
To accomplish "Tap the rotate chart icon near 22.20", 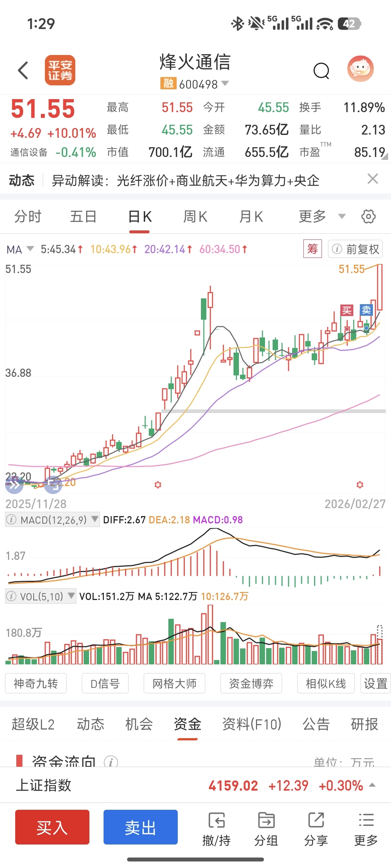I will 53,485.
